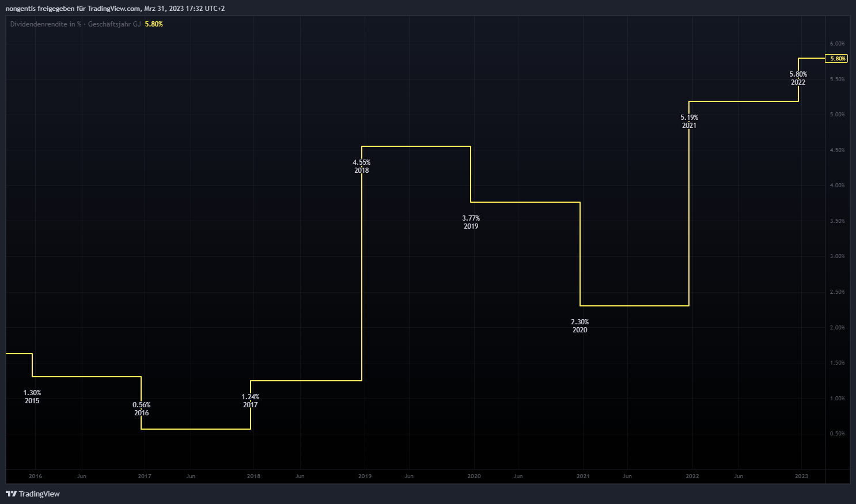The height and width of the screenshot is (504, 856).
Task: Click the 1.30% 2015 data label
Action: (32, 397)
